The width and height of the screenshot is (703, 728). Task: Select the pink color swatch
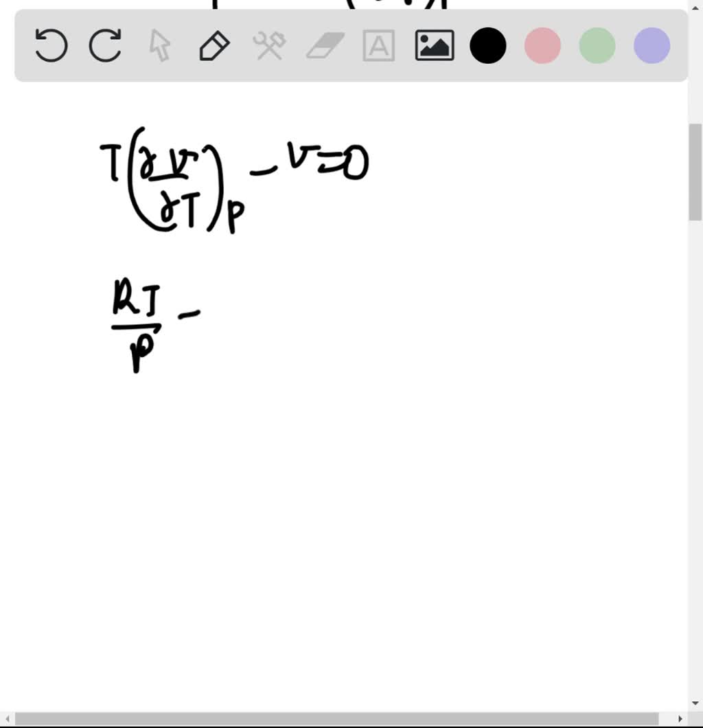coord(542,45)
